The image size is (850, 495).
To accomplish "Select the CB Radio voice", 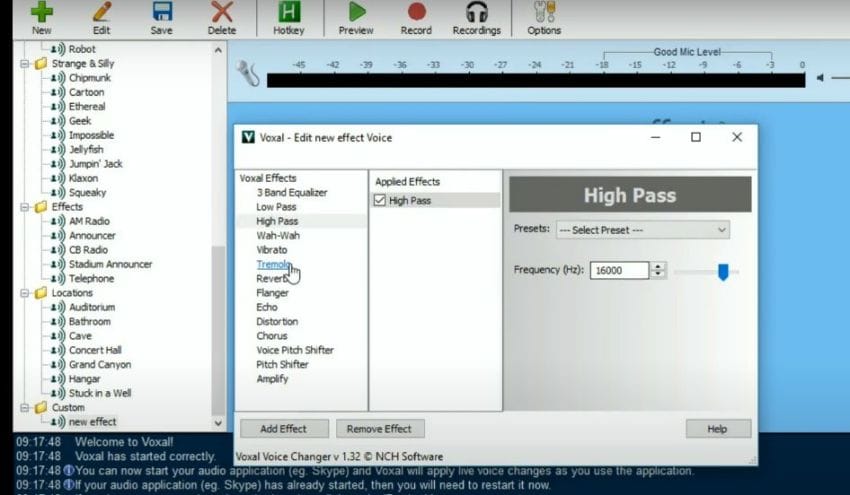I will (x=88, y=250).
